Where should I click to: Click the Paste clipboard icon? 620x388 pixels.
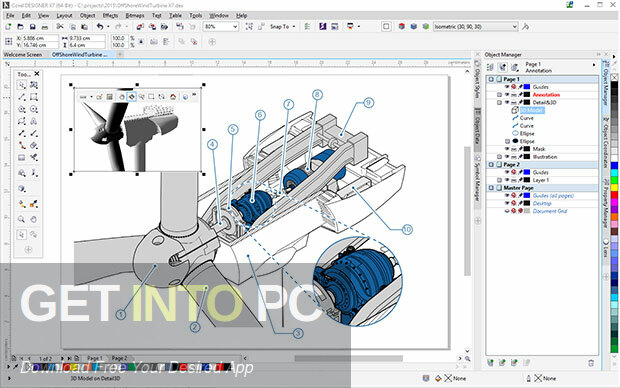click(x=85, y=26)
